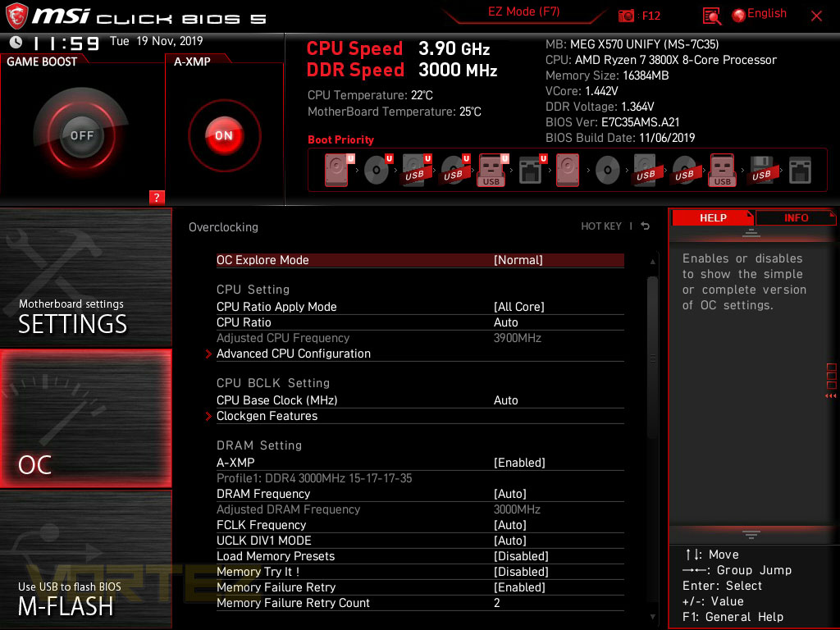Change CPU Ratio Apply Mode All Core
Screen dimensions: 840x630
coord(420,307)
